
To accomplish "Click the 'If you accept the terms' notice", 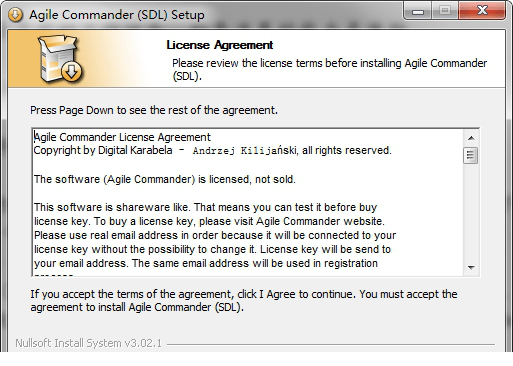I will 244,301.
